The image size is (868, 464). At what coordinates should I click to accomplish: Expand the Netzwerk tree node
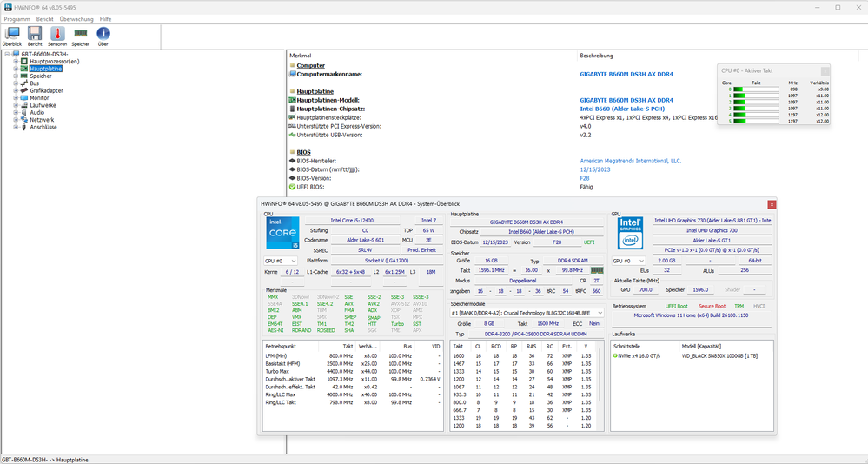click(16, 120)
